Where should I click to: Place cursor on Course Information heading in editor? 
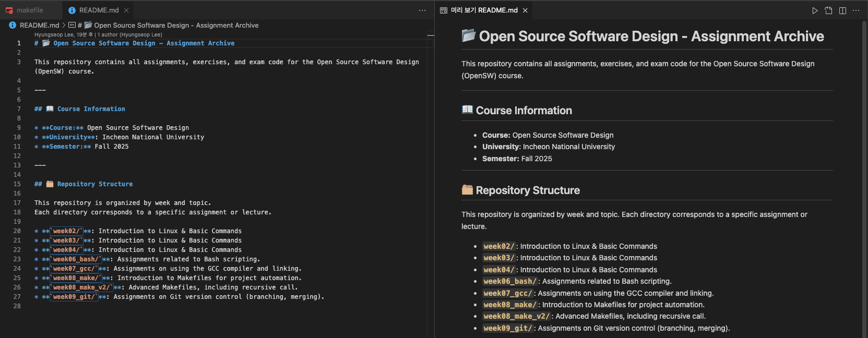click(91, 109)
